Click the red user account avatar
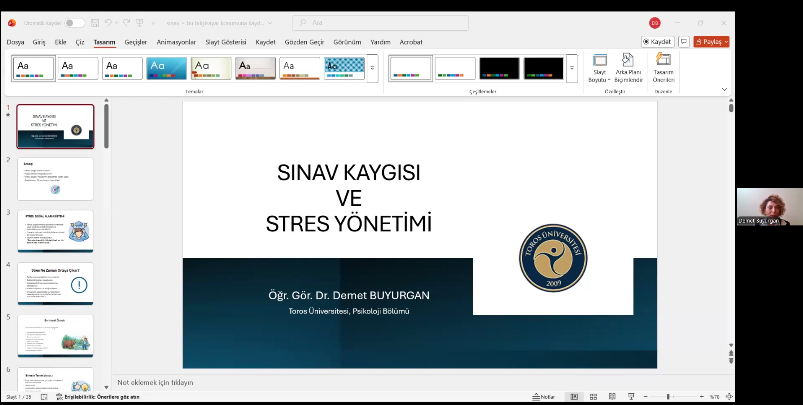Image resolution: width=803 pixels, height=405 pixels. click(x=655, y=22)
